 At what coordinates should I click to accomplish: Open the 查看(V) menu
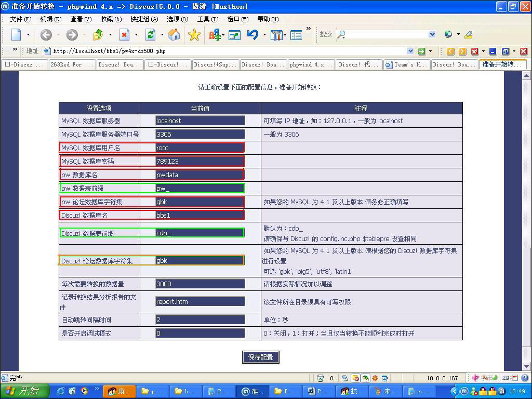click(x=81, y=19)
